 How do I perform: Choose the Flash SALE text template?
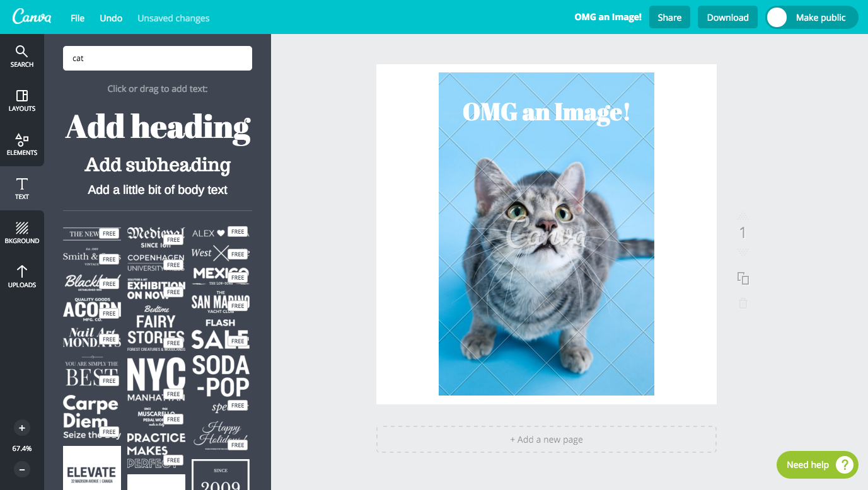(x=220, y=334)
